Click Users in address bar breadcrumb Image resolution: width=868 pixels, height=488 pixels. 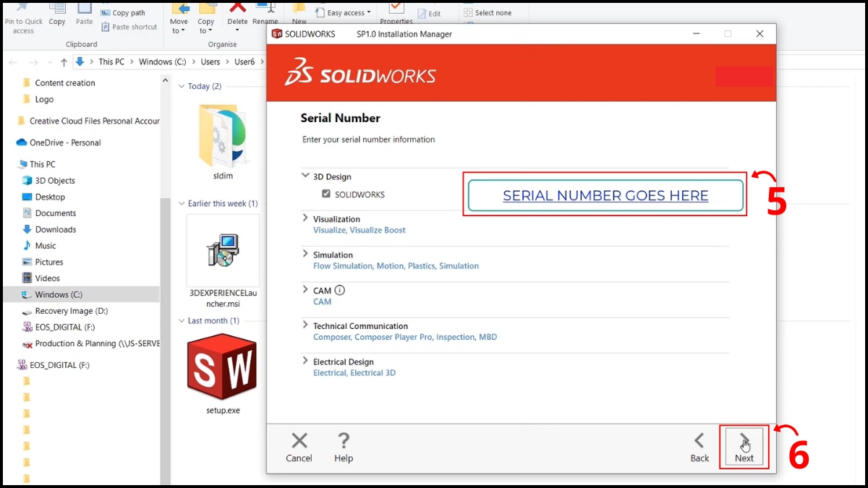click(x=210, y=62)
